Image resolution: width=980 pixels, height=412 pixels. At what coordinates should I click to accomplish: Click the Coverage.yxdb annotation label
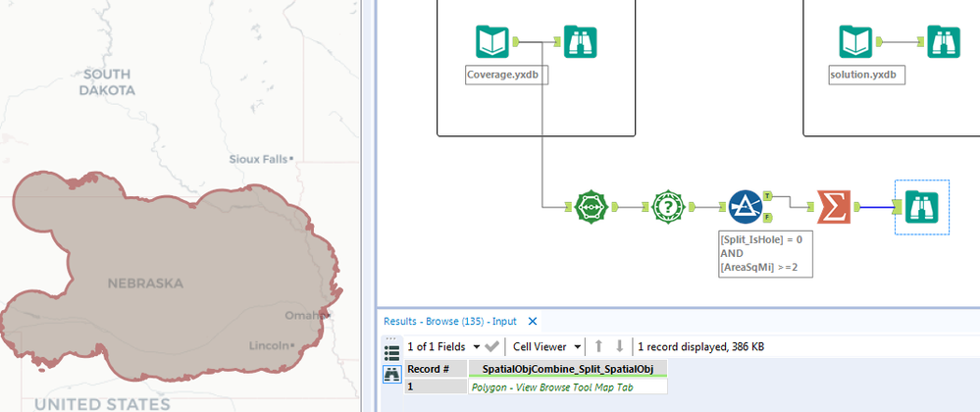tap(507, 75)
